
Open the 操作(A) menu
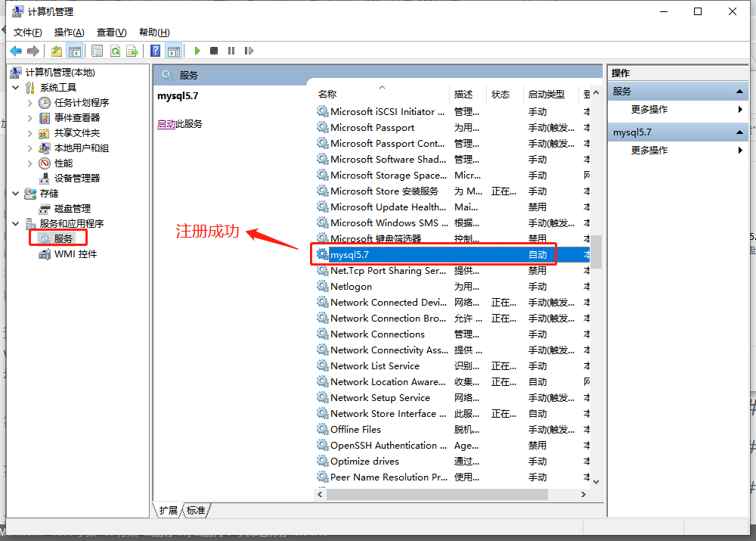69,33
